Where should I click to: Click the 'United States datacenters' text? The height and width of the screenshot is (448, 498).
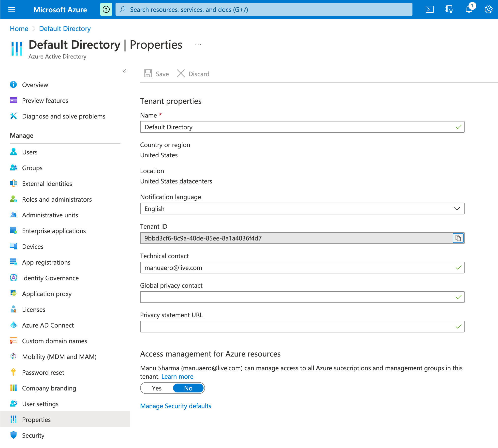[x=176, y=181]
